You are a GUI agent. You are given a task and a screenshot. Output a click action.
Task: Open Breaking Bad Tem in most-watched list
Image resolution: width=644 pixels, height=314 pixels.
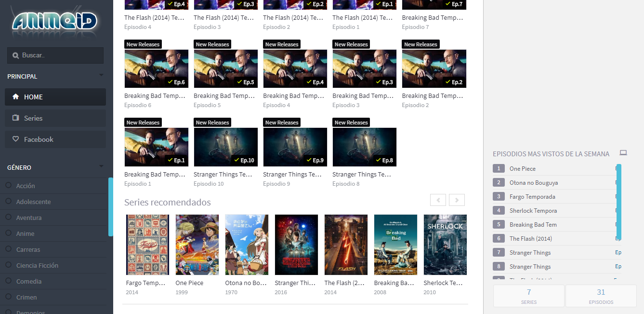533,225
